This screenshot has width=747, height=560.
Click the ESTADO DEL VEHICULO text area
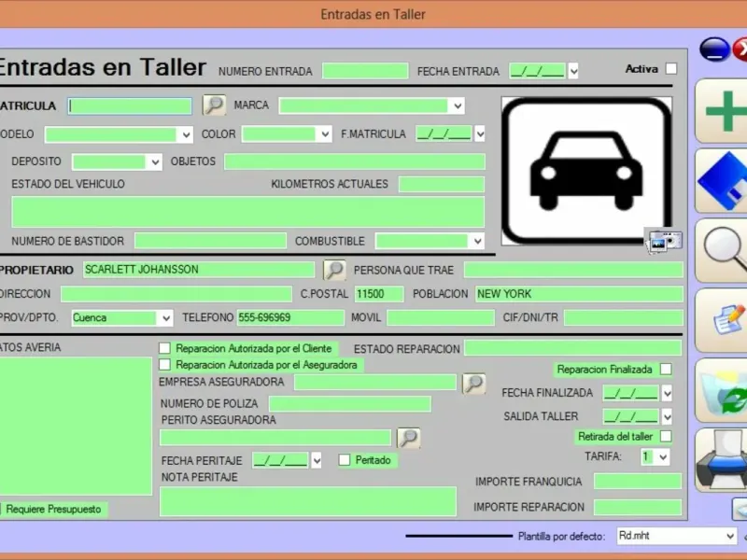point(247,212)
